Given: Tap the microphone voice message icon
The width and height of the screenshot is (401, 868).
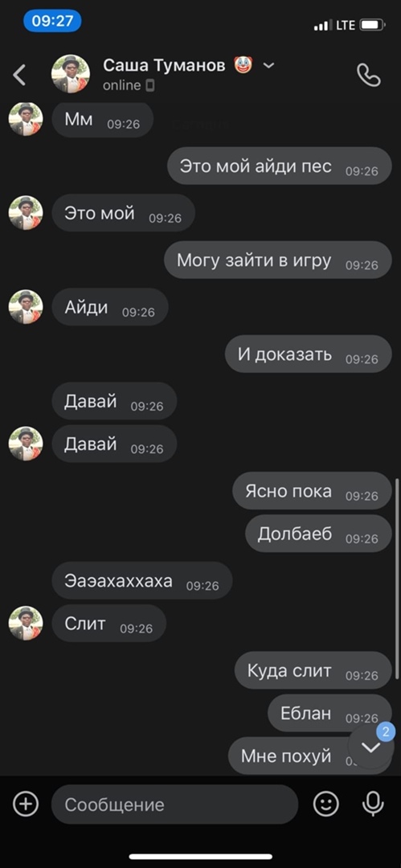Looking at the screenshot, I should 373,804.
